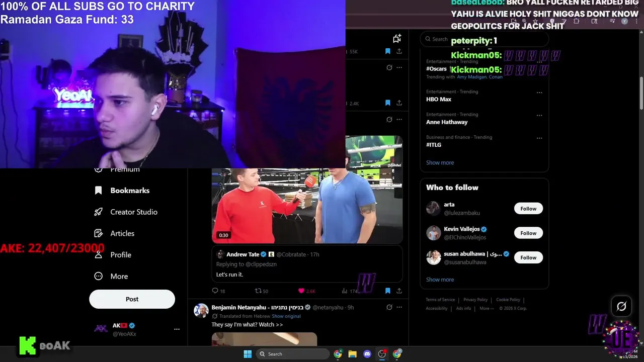644x362 pixels.
Task: Open Discord from the taskbar
Action: click(x=367, y=354)
